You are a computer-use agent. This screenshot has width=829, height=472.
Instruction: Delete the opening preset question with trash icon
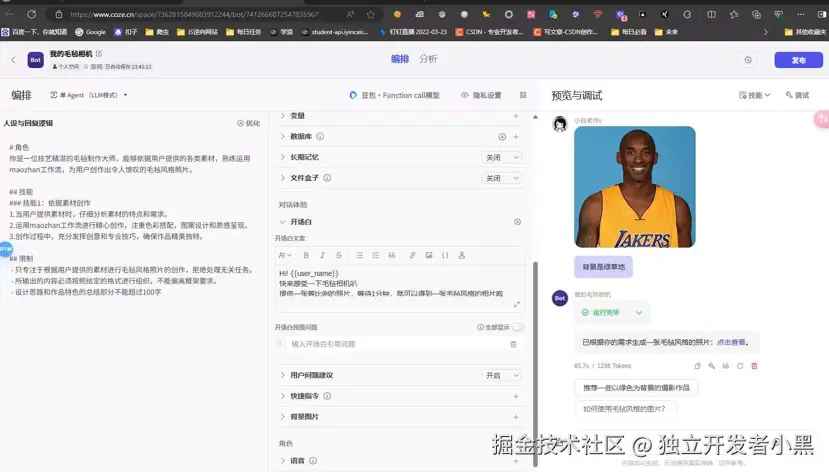(514, 344)
